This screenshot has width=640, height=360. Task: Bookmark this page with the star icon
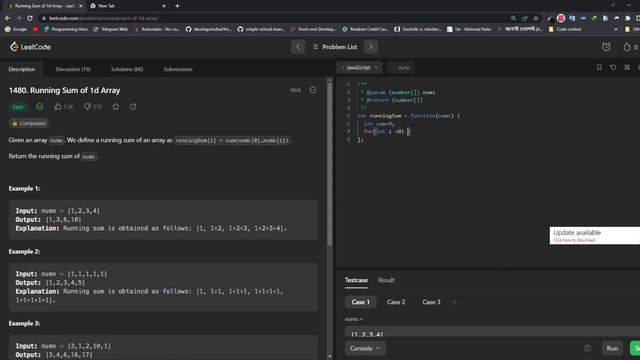pyautogui.click(x=536, y=18)
